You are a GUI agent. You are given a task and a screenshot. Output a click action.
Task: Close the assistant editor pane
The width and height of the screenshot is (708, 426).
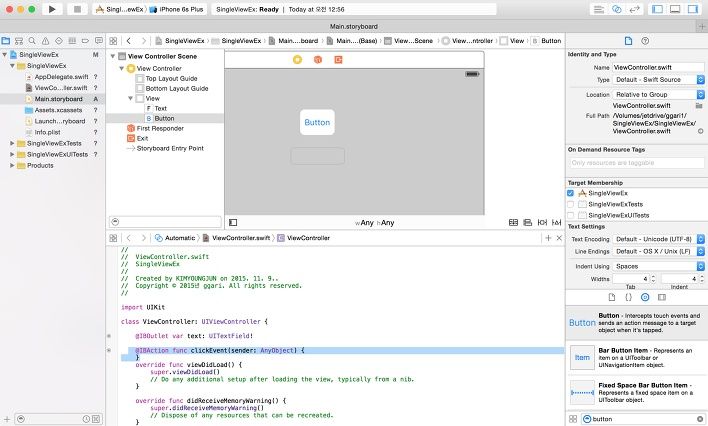point(559,238)
